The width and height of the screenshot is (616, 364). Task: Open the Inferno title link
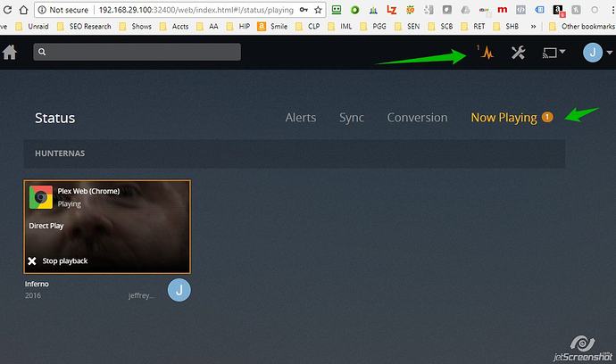(x=37, y=284)
